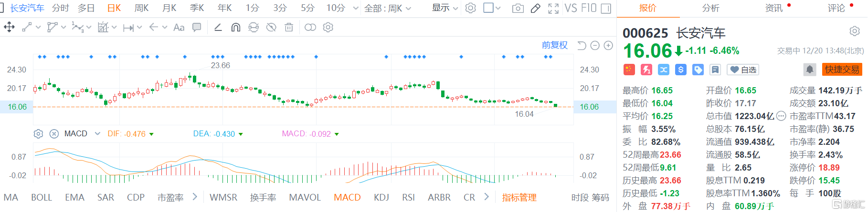Zoom out chart with minus circle
The width and height of the screenshot is (868, 212).
tap(595, 45)
